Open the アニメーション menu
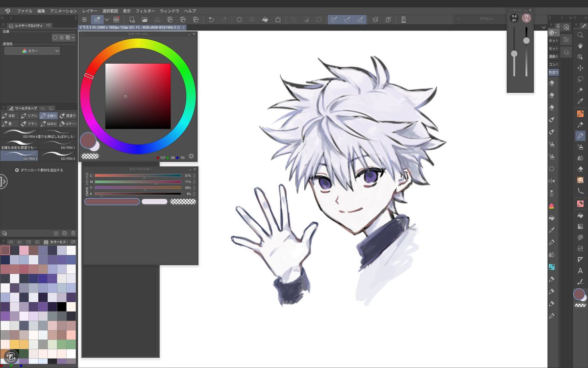Screen dimensions: 588x368 [x=64, y=11]
